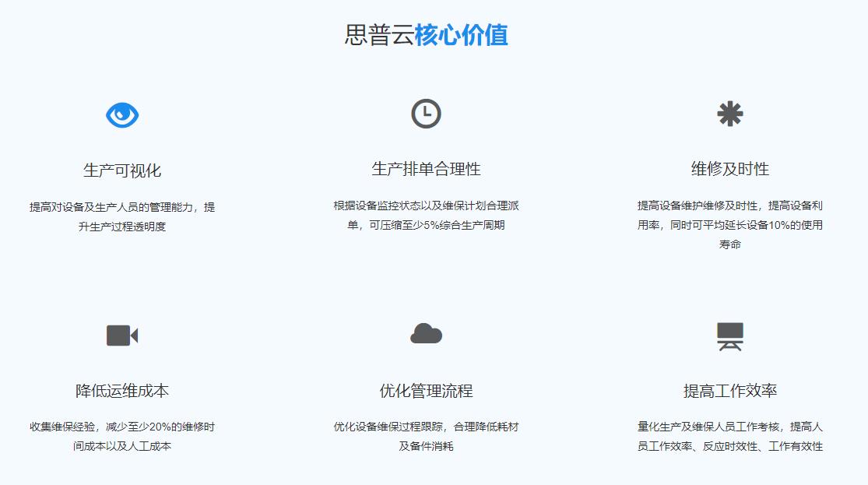The height and width of the screenshot is (485, 868).
Task: Click the monitor icon above 提高工作效率
Action: tap(730, 336)
